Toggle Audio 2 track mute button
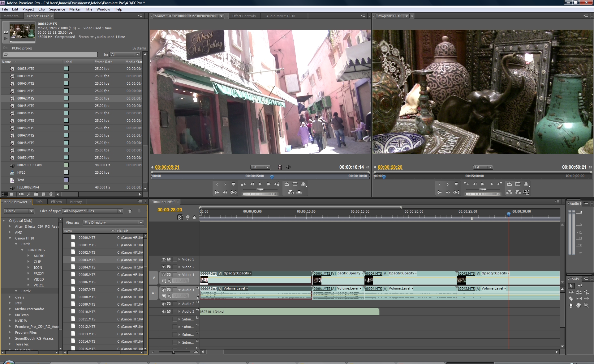 coord(163,303)
